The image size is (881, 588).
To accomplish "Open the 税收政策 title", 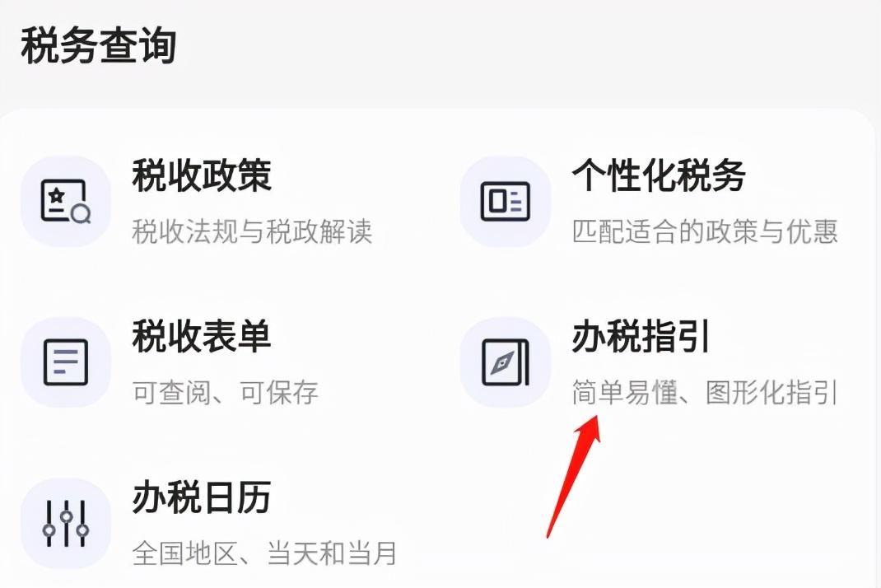I will [202, 175].
